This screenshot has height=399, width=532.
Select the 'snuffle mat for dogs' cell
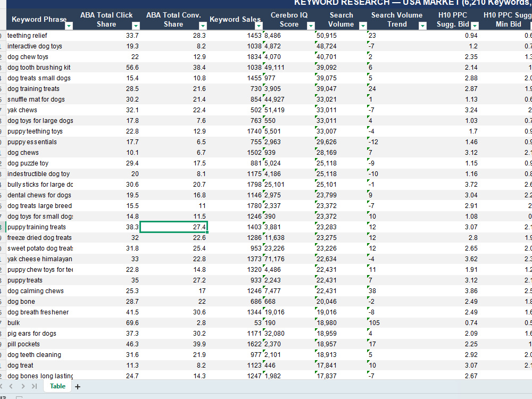39,99
